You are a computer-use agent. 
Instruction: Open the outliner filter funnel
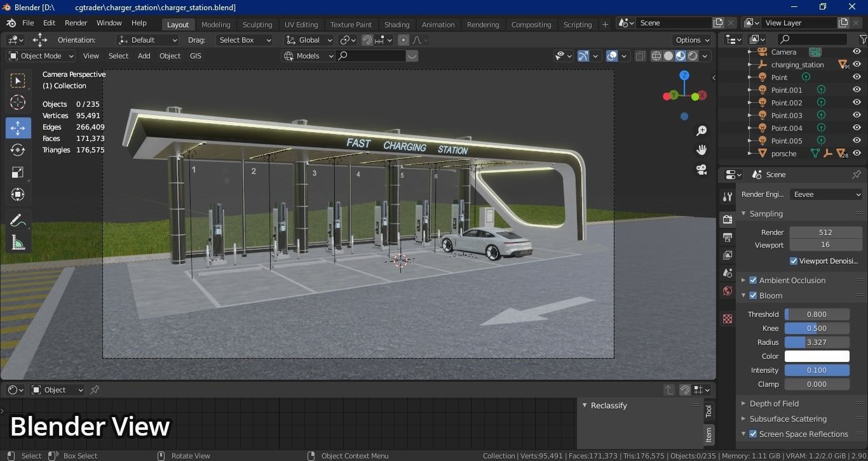[x=864, y=39]
